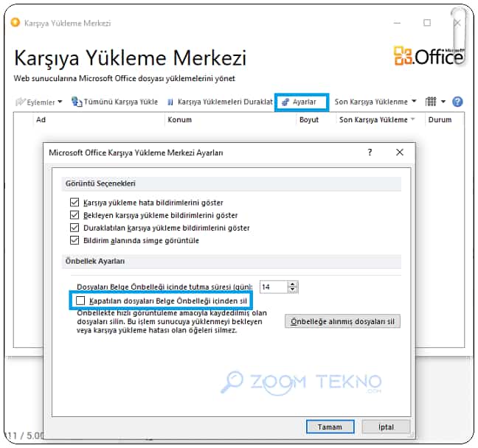Click the blue help question mark icon
This screenshot has height=448, width=478.
pos(457,102)
